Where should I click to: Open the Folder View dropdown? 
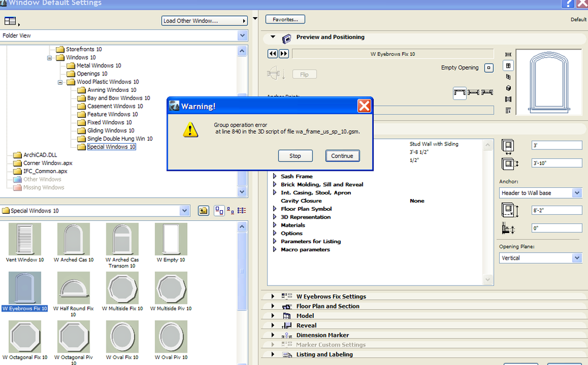pyautogui.click(x=242, y=36)
